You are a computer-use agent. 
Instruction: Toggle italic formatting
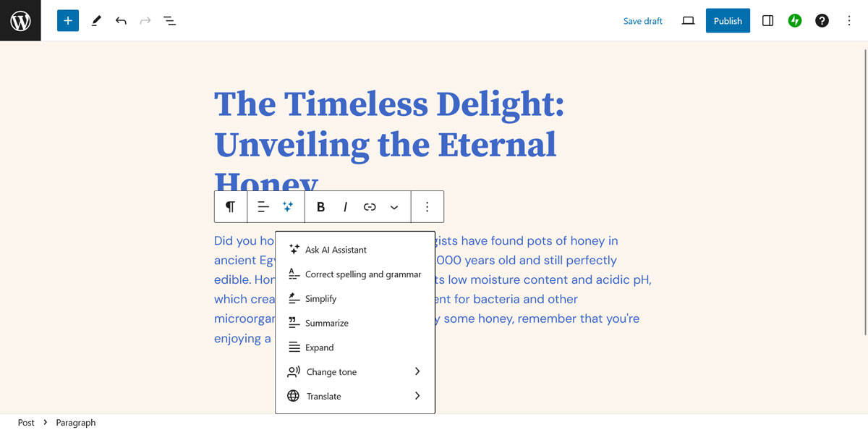pos(345,207)
